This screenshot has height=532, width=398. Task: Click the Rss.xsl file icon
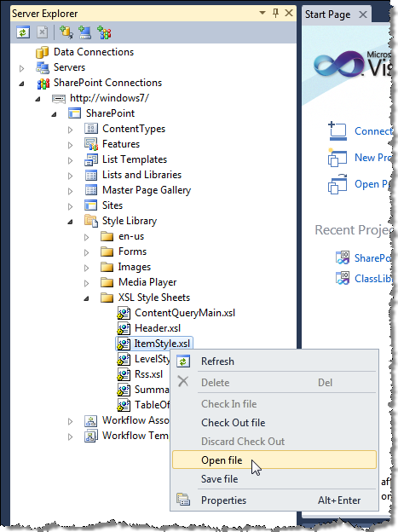124,374
